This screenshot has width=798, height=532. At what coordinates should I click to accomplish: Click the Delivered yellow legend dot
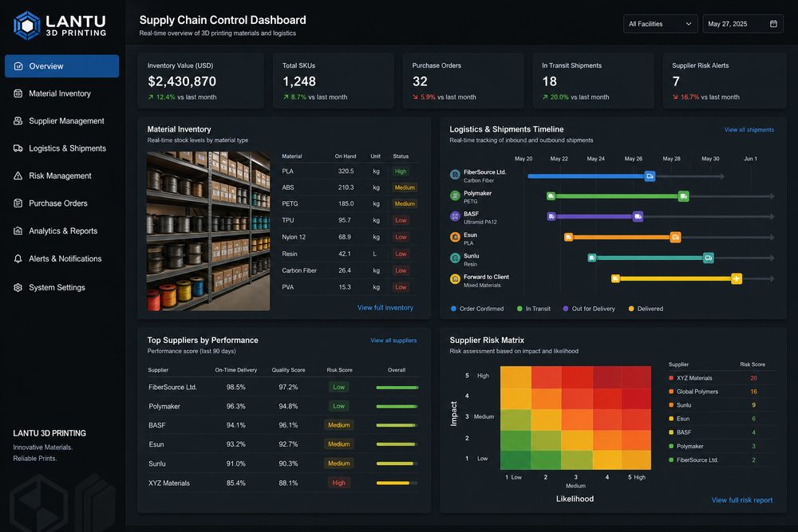(631, 309)
